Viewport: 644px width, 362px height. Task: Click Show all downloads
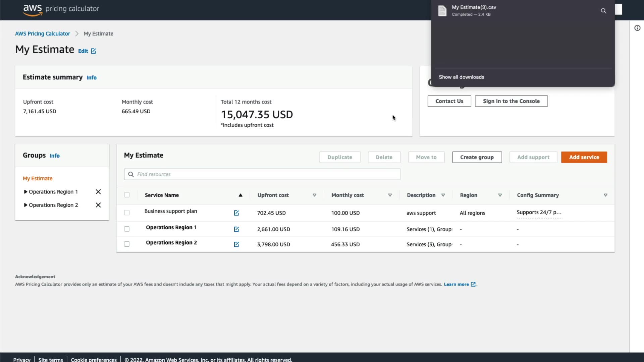click(461, 77)
